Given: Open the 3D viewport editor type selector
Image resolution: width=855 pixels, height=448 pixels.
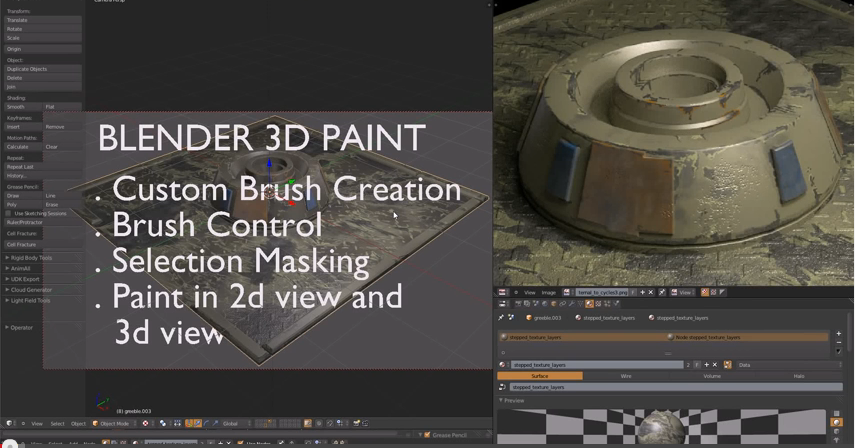Looking at the screenshot, I should [9, 423].
